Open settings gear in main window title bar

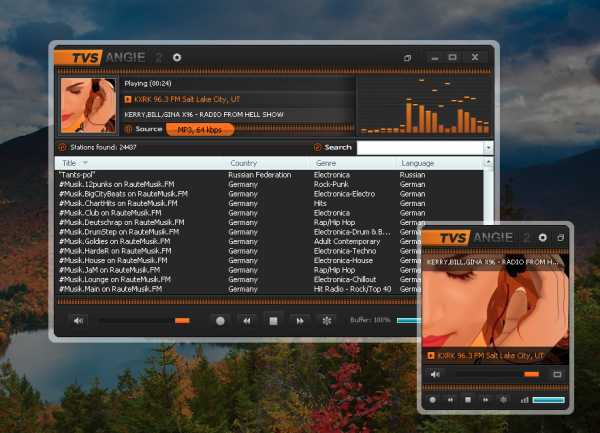coord(177,57)
